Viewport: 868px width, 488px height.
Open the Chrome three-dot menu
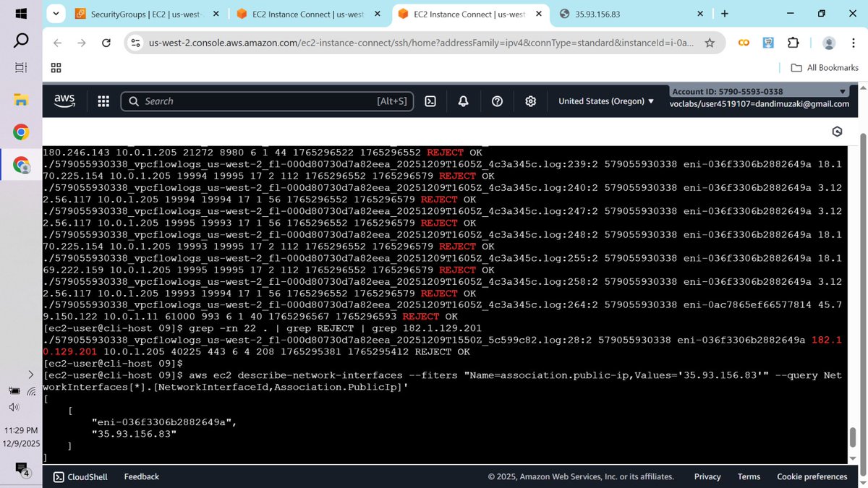click(853, 43)
